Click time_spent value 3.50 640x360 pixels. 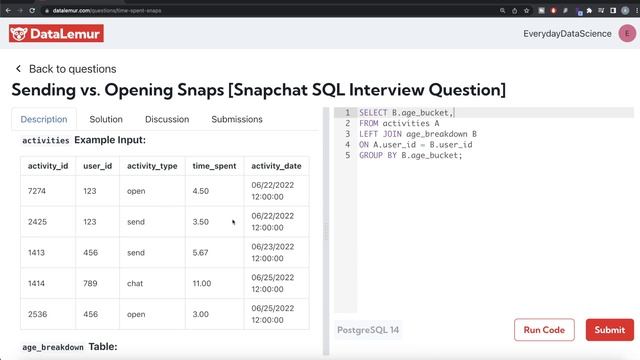(x=200, y=222)
